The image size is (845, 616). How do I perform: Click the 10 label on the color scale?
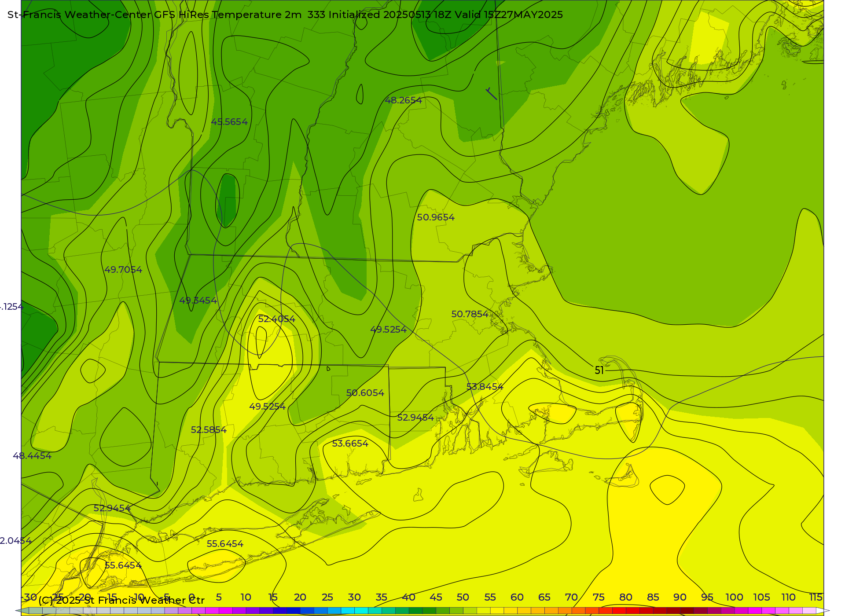(x=246, y=598)
